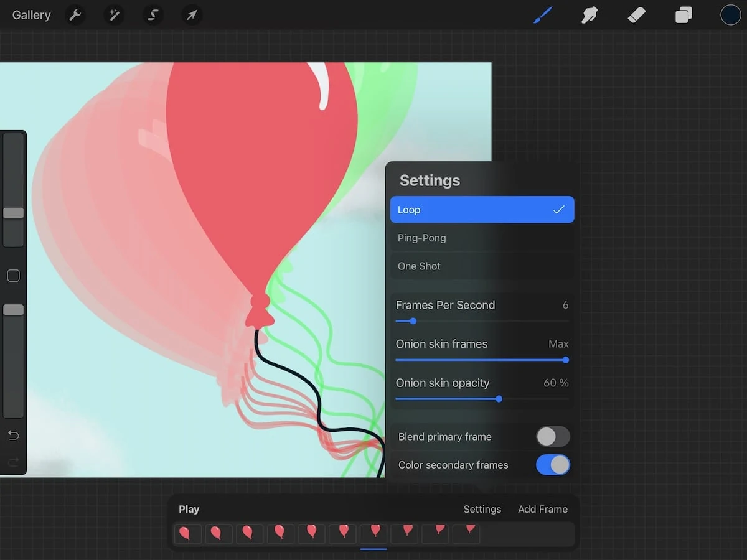Select the fourth frame thumbnail in timeline
This screenshot has width=747, height=560.
click(x=281, y=534)
